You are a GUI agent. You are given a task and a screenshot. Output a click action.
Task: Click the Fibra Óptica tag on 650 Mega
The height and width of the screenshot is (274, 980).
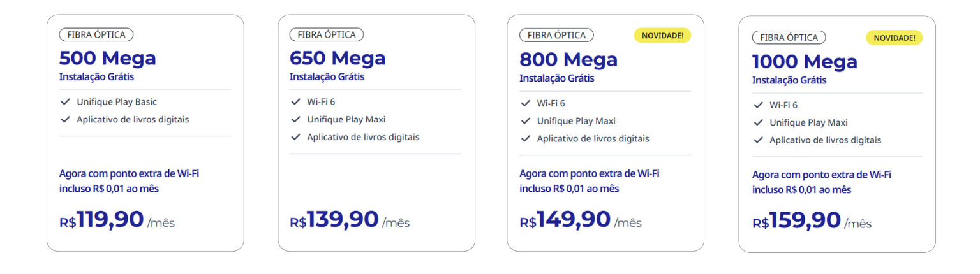327,35
